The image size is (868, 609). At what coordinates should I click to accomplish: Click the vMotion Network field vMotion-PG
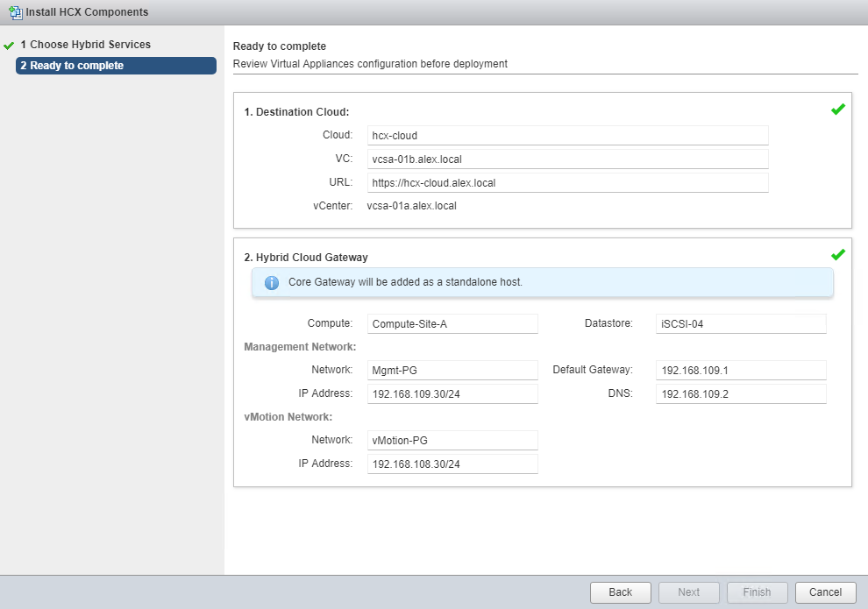pos(452,440)
